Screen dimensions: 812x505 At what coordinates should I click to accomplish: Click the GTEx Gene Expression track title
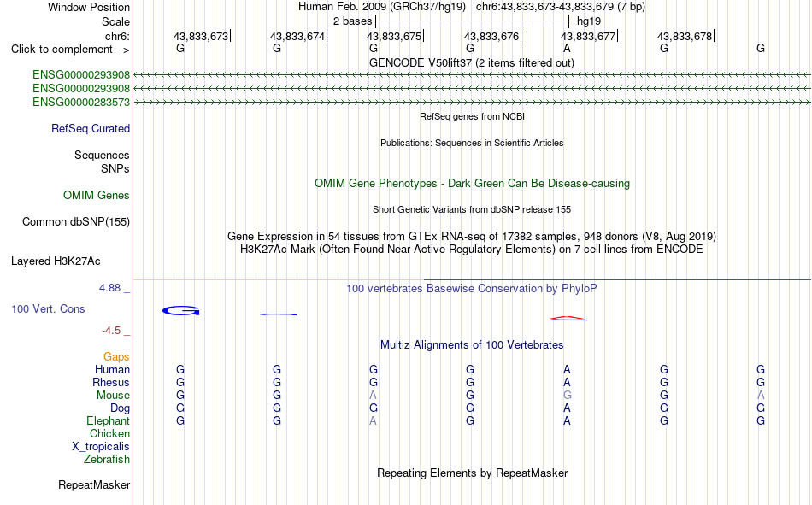click(x=471, y=236)
